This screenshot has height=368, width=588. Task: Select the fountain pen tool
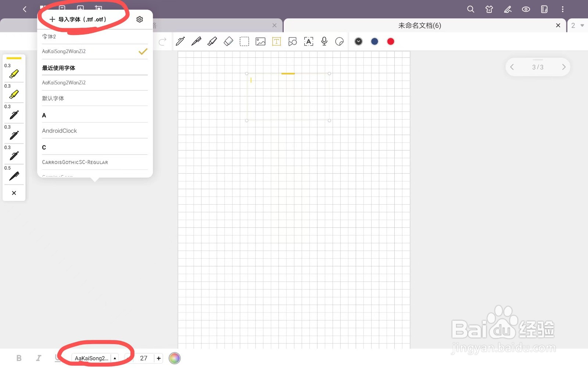pyautogui.click(x=196, y=41)
